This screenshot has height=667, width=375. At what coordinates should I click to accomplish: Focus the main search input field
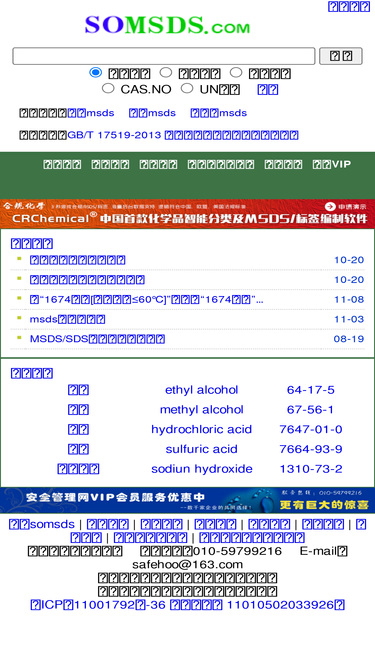[x=164, y=56]
